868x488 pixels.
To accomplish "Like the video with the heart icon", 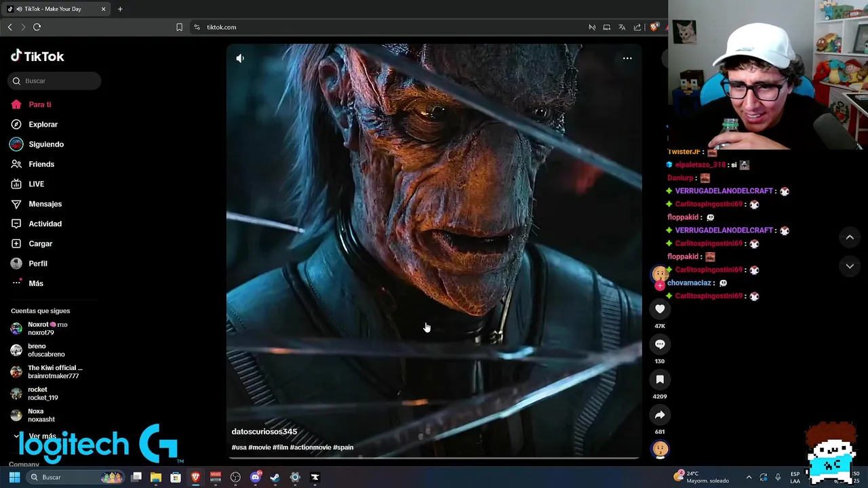I will click(660, 309).
